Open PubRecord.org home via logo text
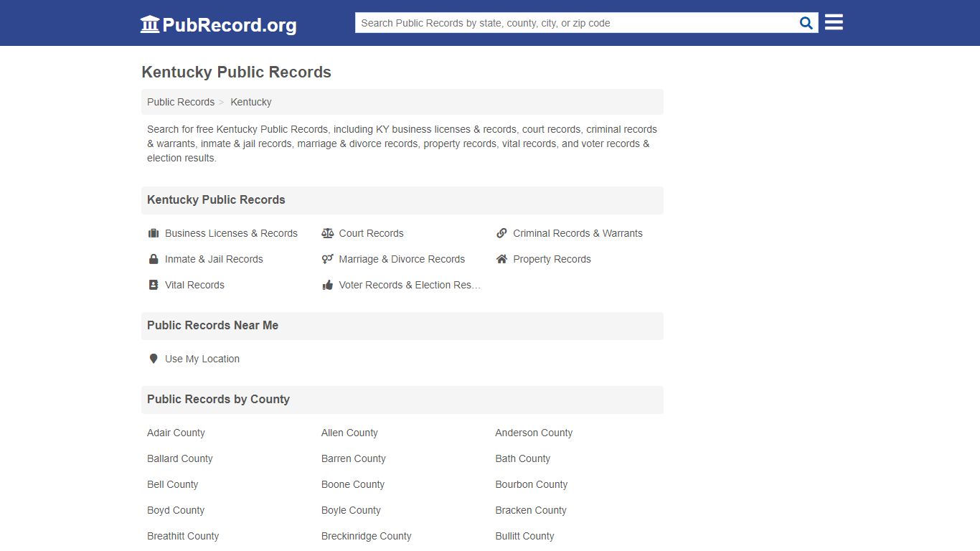980x551 pixels. [230, 25]
